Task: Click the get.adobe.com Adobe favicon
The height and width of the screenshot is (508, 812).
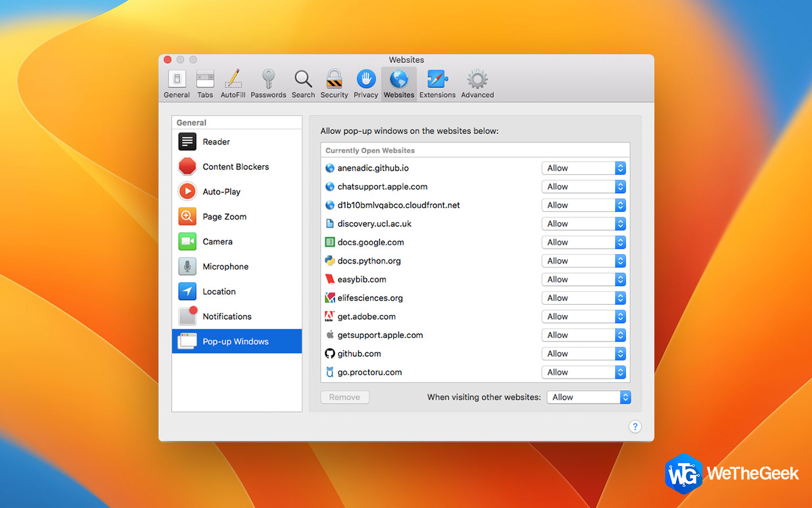Action: [x=330, y=316]
